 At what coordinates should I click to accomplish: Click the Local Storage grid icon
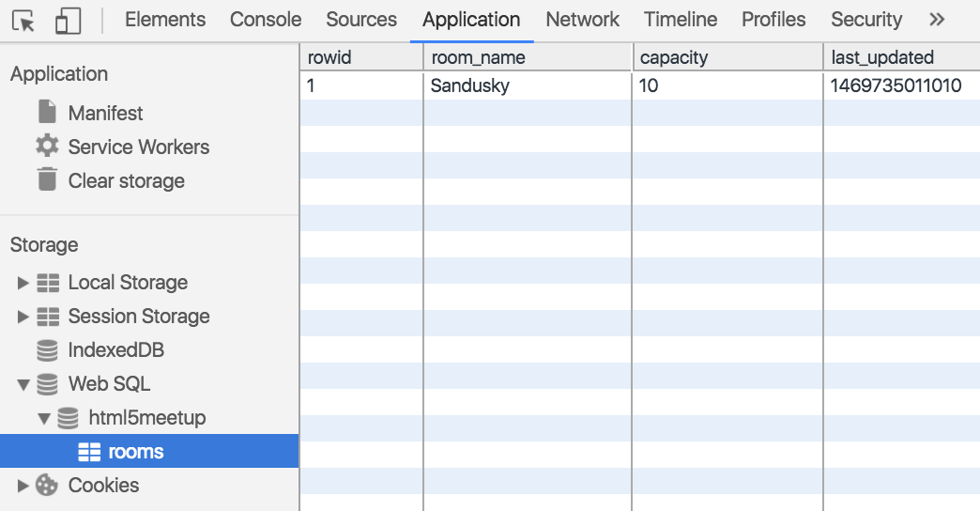48,283
